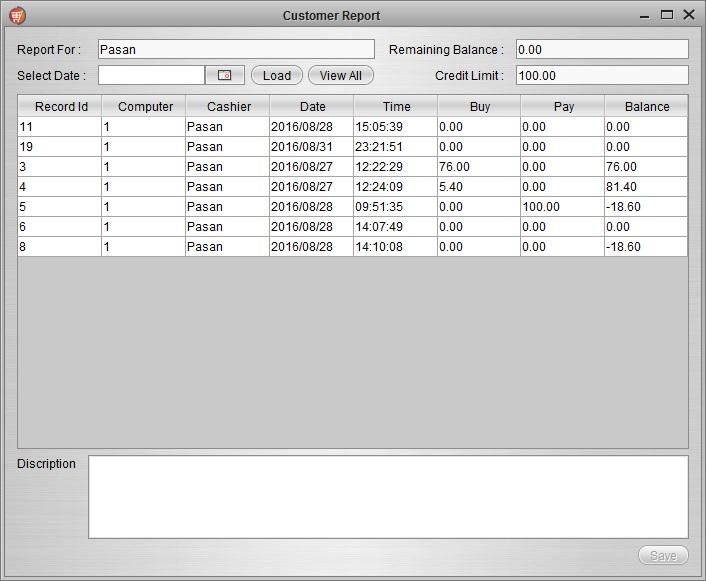Click time cell 14:10:08

395,246
